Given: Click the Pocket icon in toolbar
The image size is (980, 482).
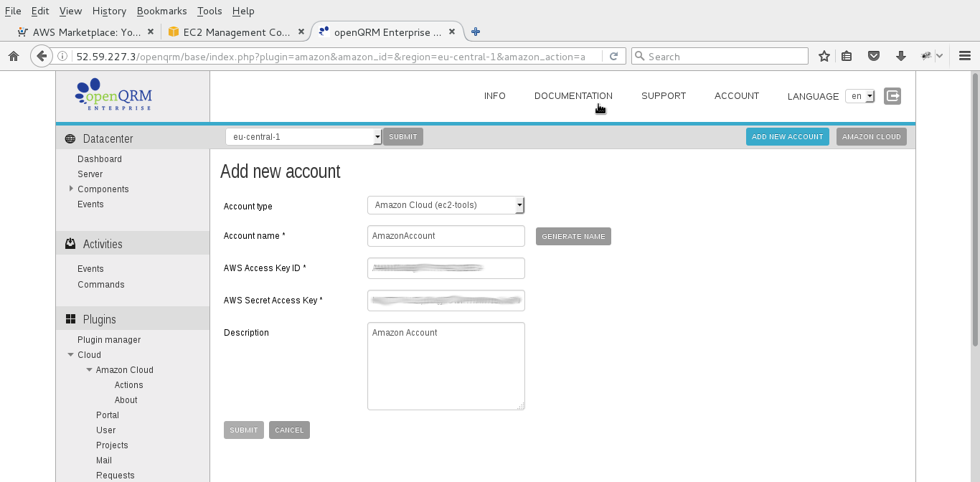Looking at the screenshot, I should pos(874,56).
